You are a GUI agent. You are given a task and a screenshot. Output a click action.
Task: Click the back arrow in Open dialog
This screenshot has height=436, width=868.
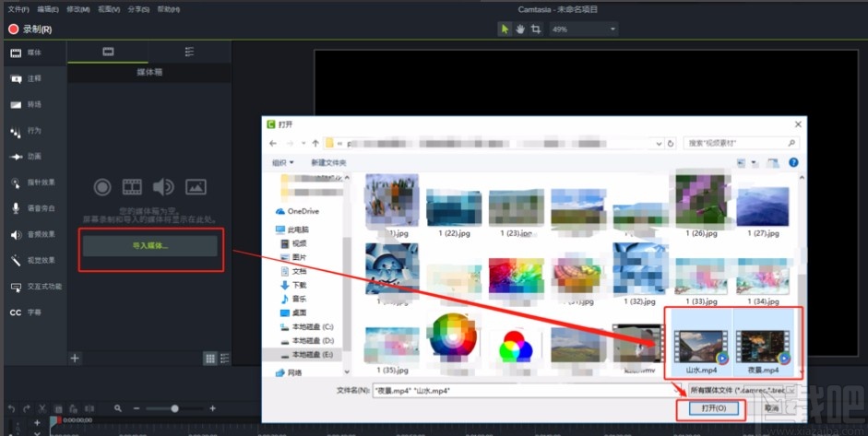click(273, 143)
